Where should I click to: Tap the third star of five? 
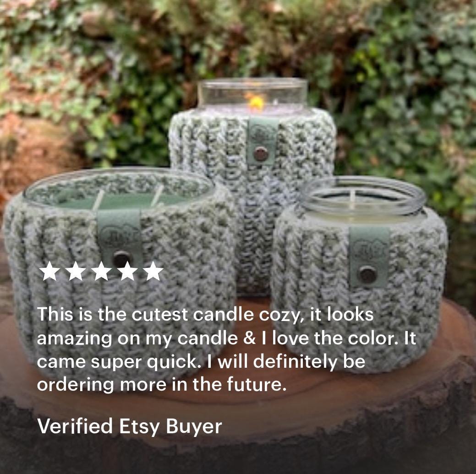(x=101, y=271)
